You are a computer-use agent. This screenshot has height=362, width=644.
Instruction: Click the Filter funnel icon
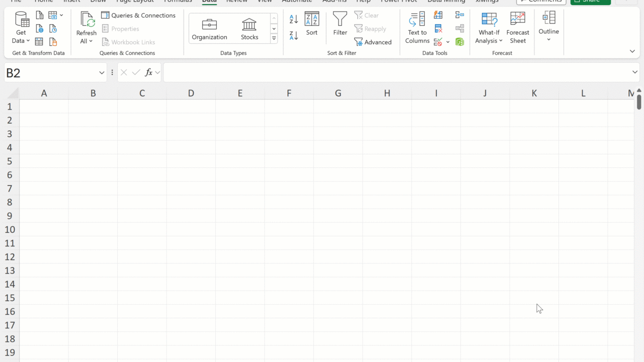tap(340, 24)
